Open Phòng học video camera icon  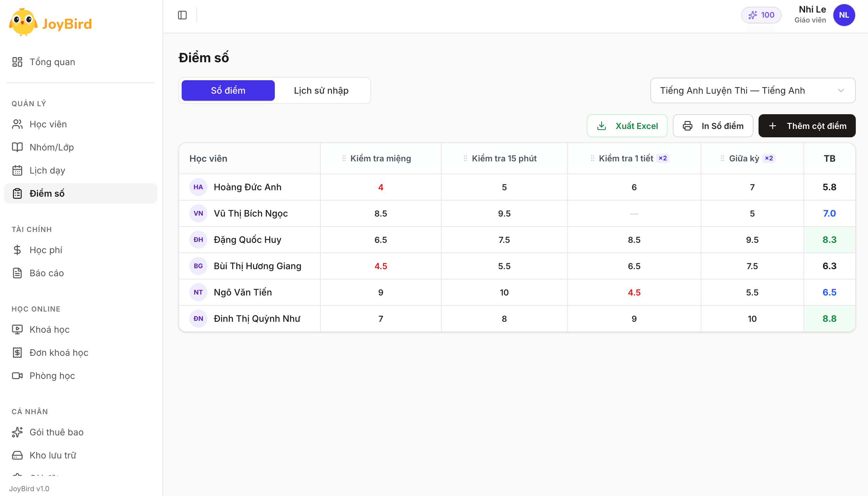pos(17,375)
